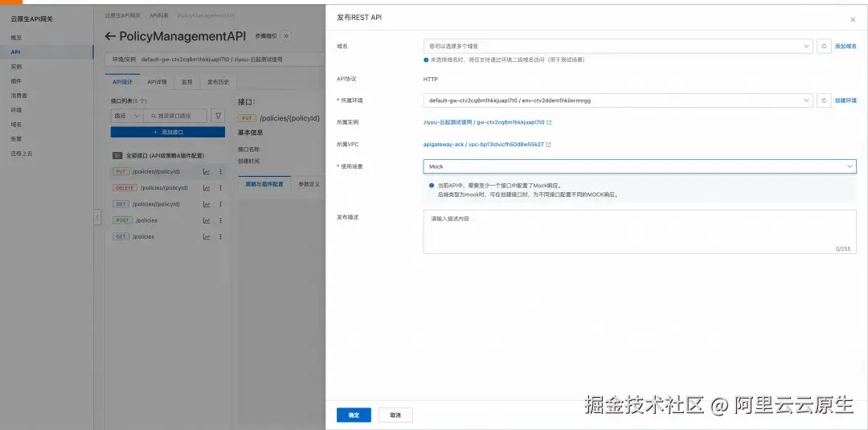This screenshot has height=430, width=868.
Task: Open more options for POST /policies
Action: tap(220, 220)
